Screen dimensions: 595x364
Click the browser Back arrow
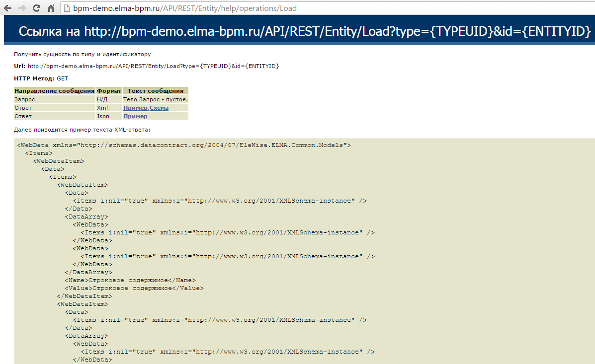[x=8, y=8]
